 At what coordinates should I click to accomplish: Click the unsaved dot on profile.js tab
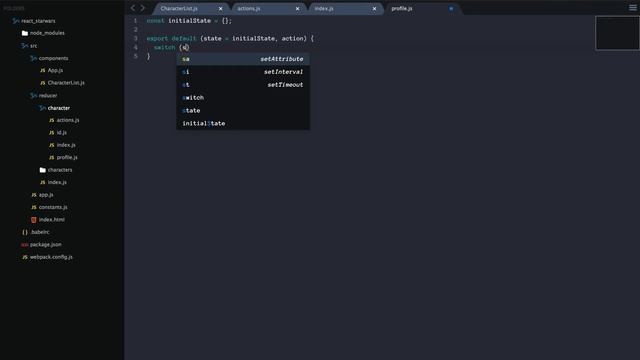tap(451, 9)
